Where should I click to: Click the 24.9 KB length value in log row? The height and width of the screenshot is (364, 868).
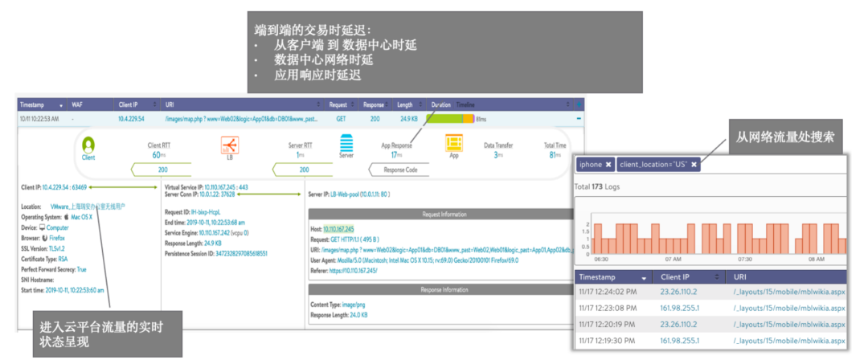(x=409, y=118)
